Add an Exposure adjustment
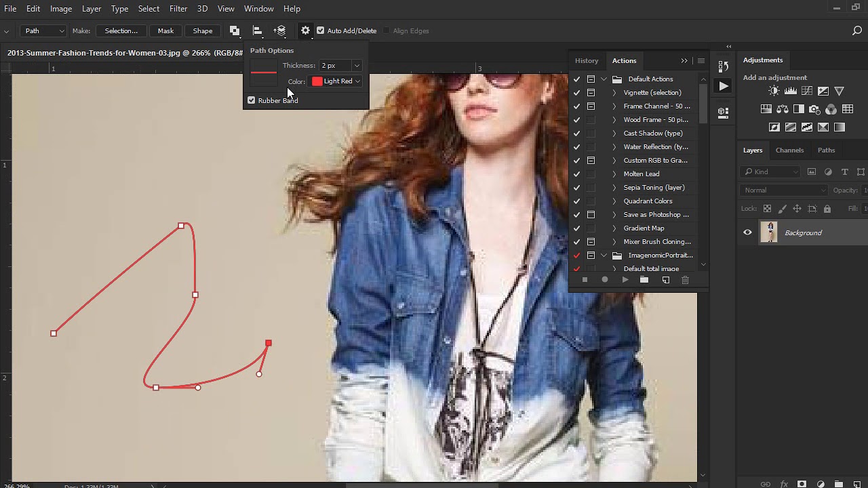The width and height of the screenshot is (868, 488). (x=823, y=91)
